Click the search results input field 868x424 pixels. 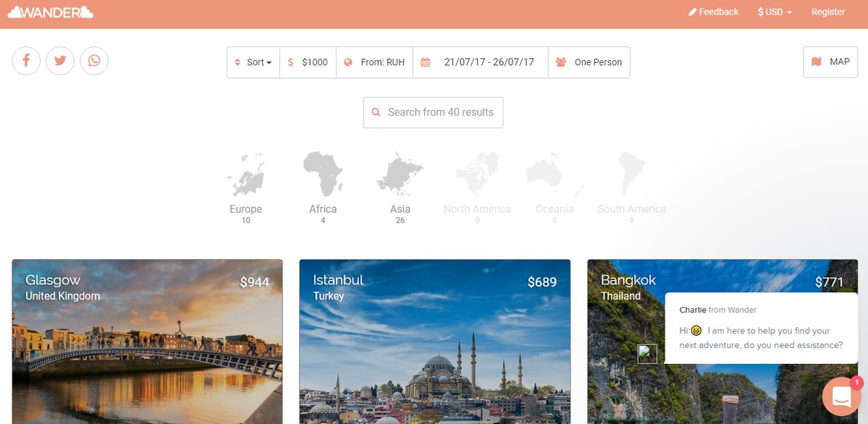[x=441, y=112]
